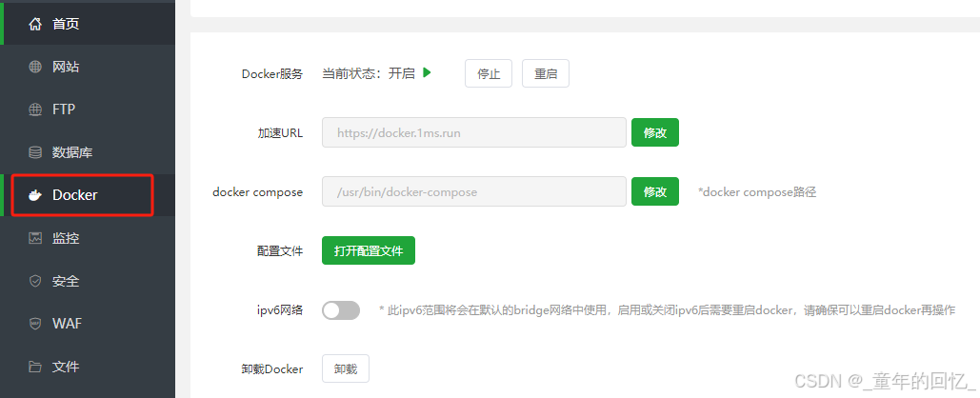Viewport: 980px width, 398px height.
Task: Click the 卸载Docker label
Action: pos(271,369)
